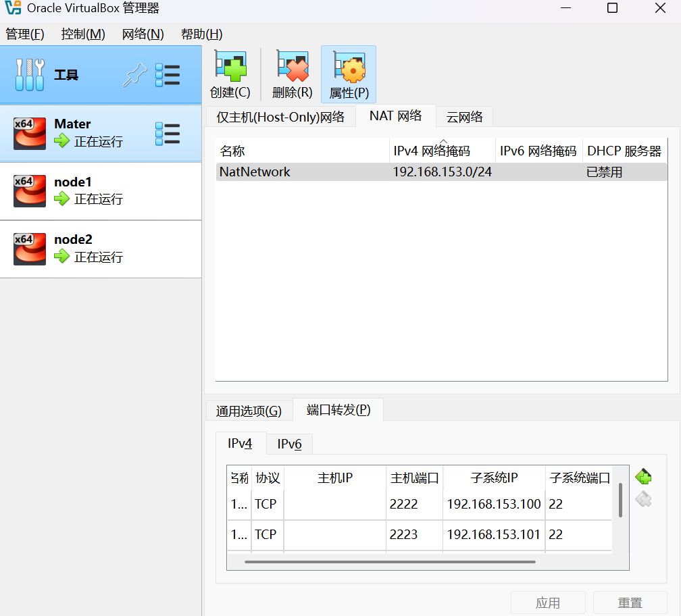Click the 协议 column header
The width and height of the screenshot is (681, 616).
coord(268,478)
